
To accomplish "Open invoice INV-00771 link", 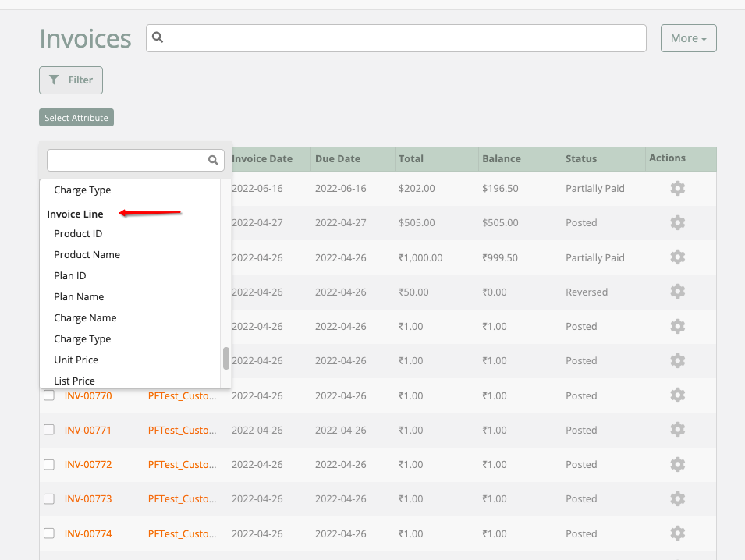I will (x=88, y=430).
